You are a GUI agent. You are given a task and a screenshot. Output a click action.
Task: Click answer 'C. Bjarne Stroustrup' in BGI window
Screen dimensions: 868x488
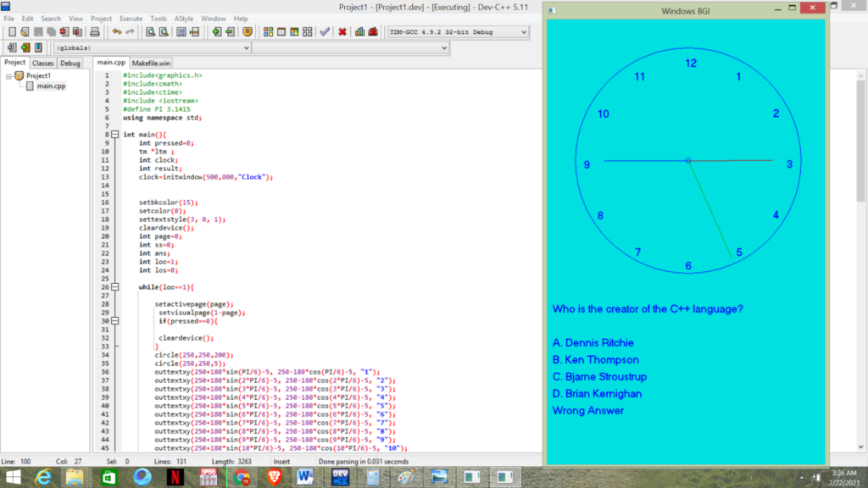599,377
